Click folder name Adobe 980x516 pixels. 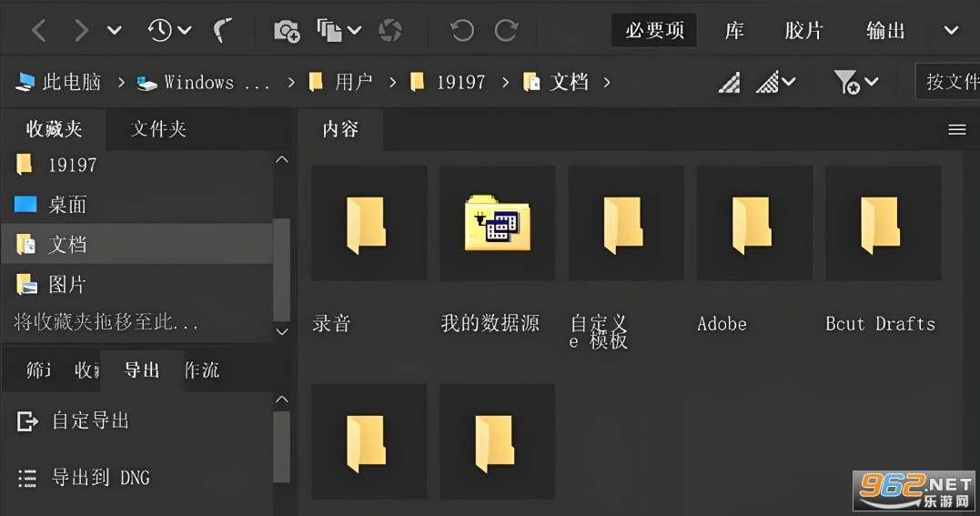[722, 323]
